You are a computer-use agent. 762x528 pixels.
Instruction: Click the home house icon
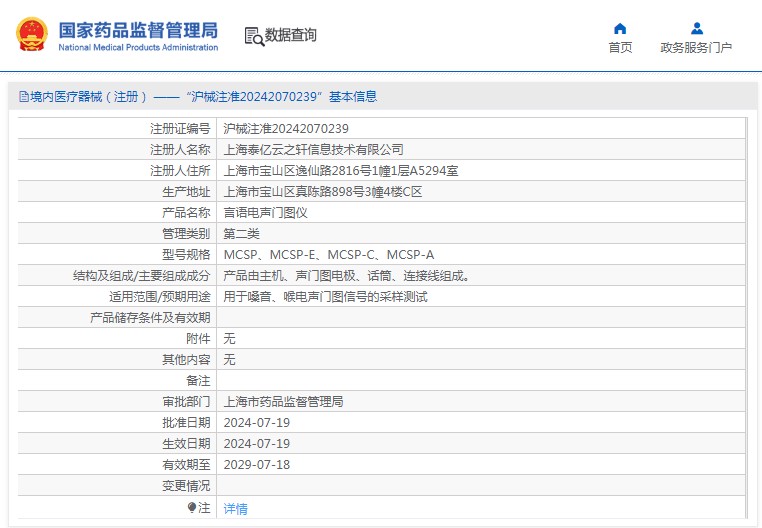(620, 29)
